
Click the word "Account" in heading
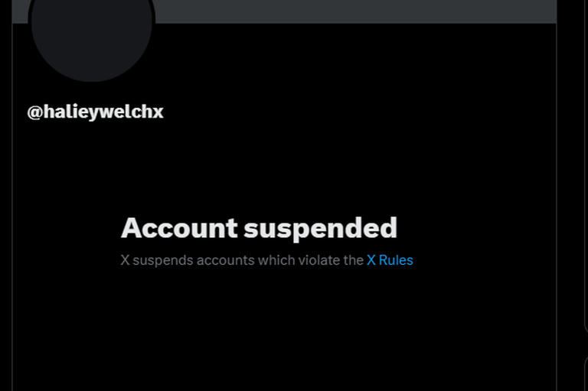[x=179, y=227]
